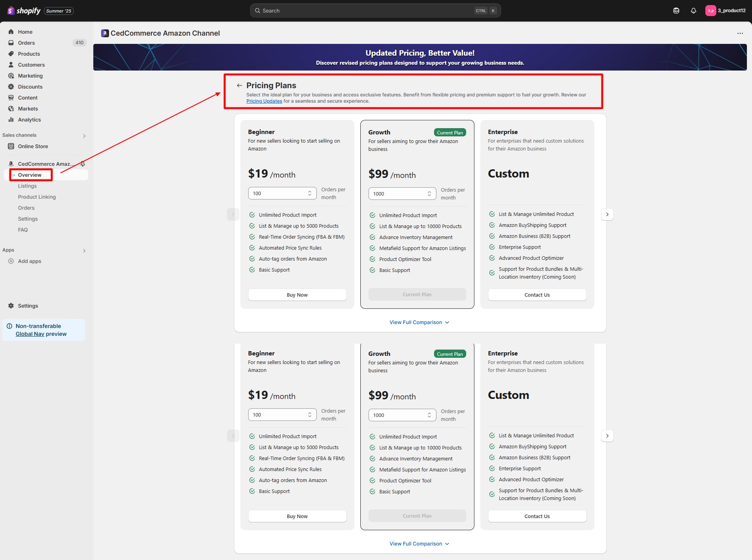This screenshot has width=752, height=560.
Task: Open the 3_product12 account avatar
Action: 710,11
